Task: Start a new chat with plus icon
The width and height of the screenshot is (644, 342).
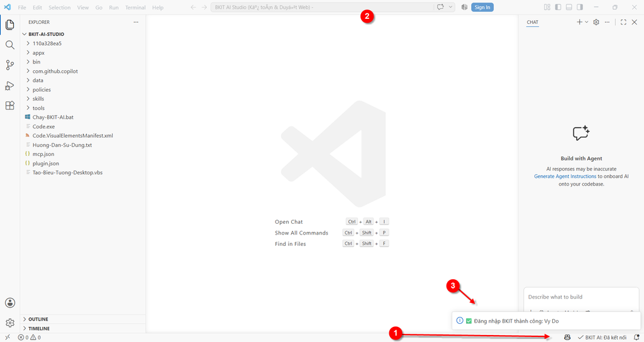Action: tap(579, 22)
